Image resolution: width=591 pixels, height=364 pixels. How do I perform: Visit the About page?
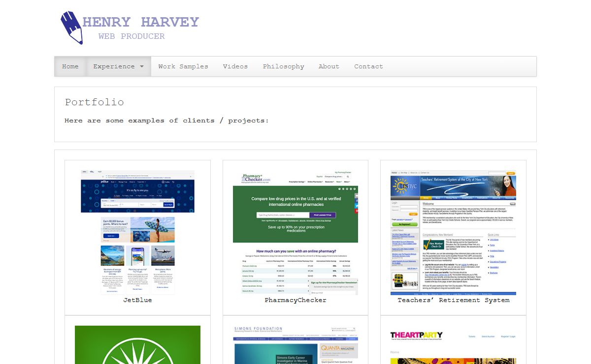click(329, 66)
